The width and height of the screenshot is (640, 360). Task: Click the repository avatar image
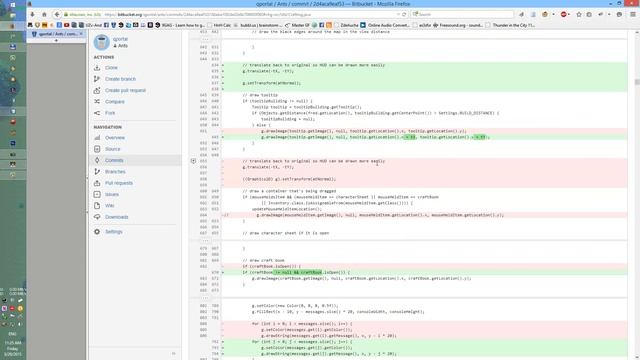click(x=102, y=42)
